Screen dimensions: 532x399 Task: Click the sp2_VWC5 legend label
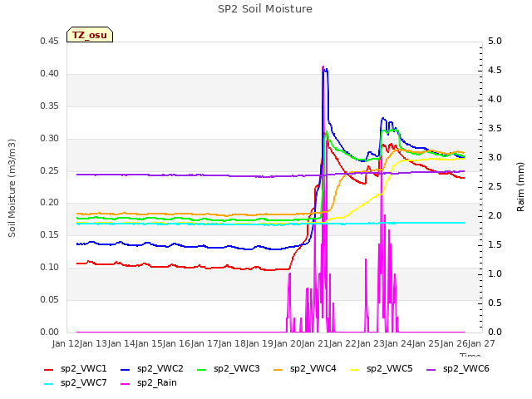click(x=390, y=368)
